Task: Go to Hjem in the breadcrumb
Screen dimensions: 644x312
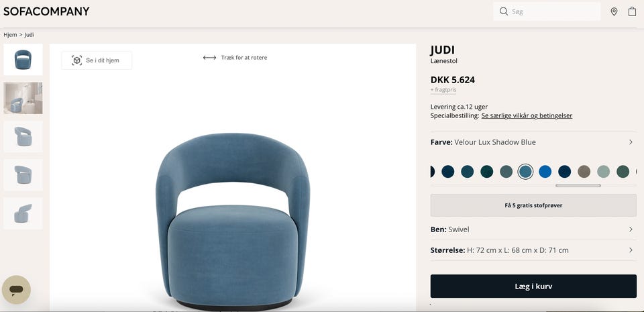Action: coord(10,35)
